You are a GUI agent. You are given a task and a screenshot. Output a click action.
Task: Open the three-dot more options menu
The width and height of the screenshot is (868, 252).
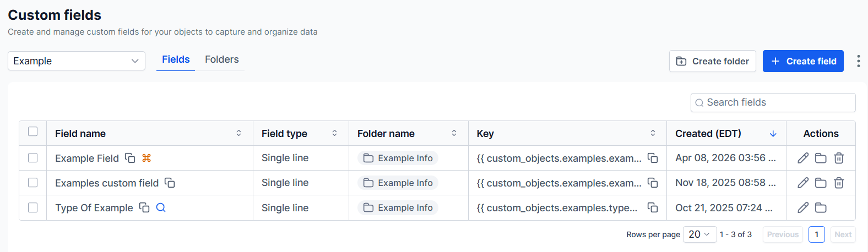click(x=858, y=61)
